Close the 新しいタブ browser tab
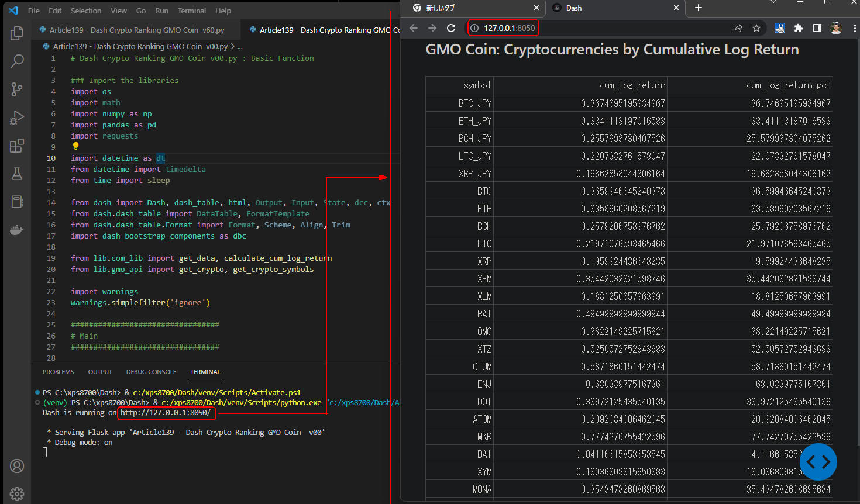860x504 pixels. pos(536,8)
